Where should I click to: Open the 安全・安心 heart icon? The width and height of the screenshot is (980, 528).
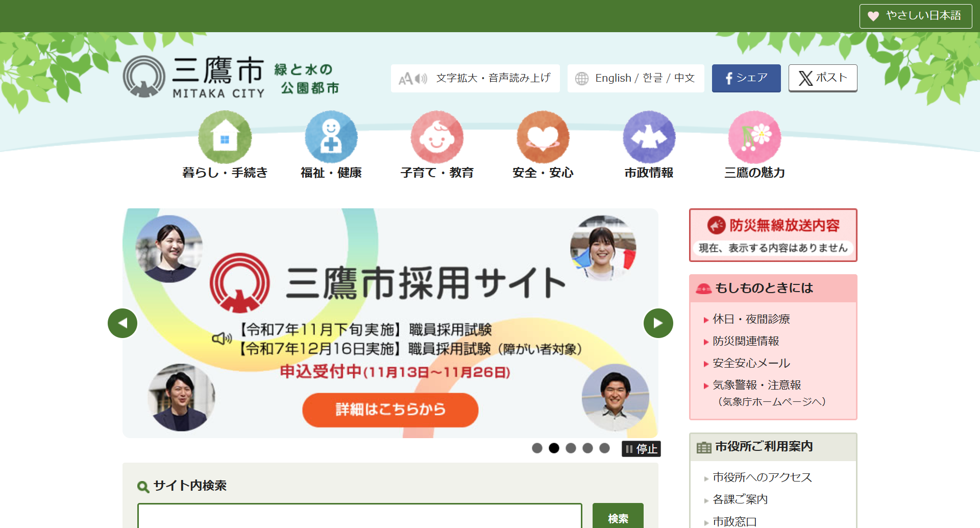(543, 137)
